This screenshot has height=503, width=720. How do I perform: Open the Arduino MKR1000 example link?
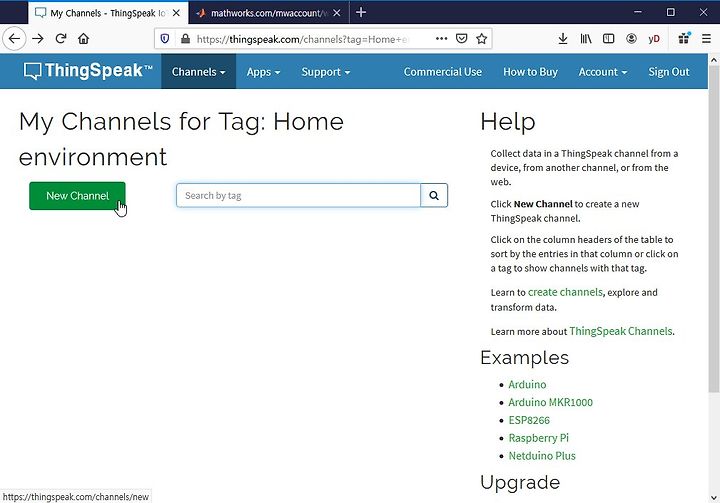click(550, 402)
